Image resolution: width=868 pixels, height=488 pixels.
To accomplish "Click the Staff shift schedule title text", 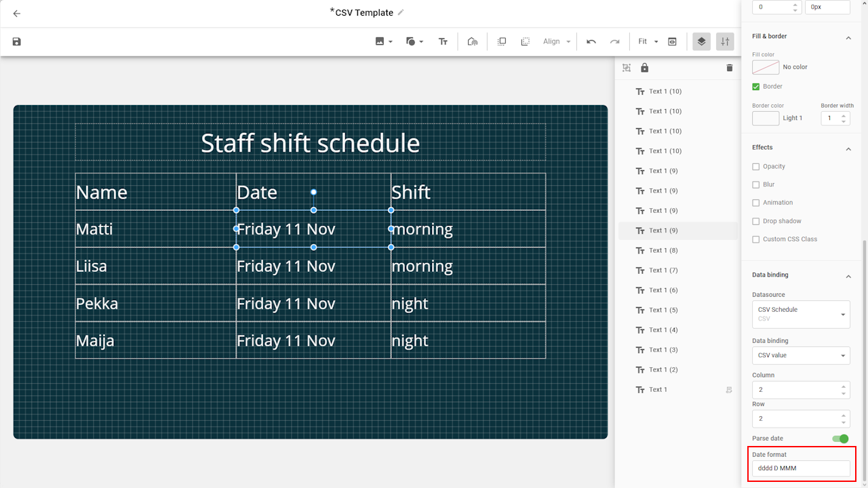I will click(x=310, y=143).
